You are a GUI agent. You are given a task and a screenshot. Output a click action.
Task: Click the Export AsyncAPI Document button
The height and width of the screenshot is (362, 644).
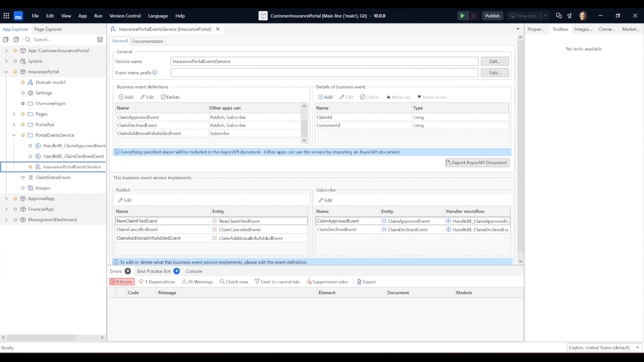(x=477, y=162)
